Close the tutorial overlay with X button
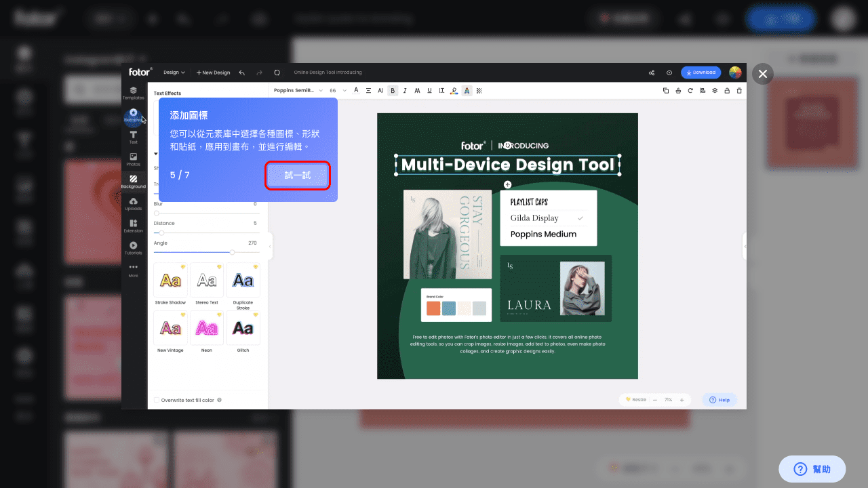This screenshot has width=868, height=488. tap(763, 74)
